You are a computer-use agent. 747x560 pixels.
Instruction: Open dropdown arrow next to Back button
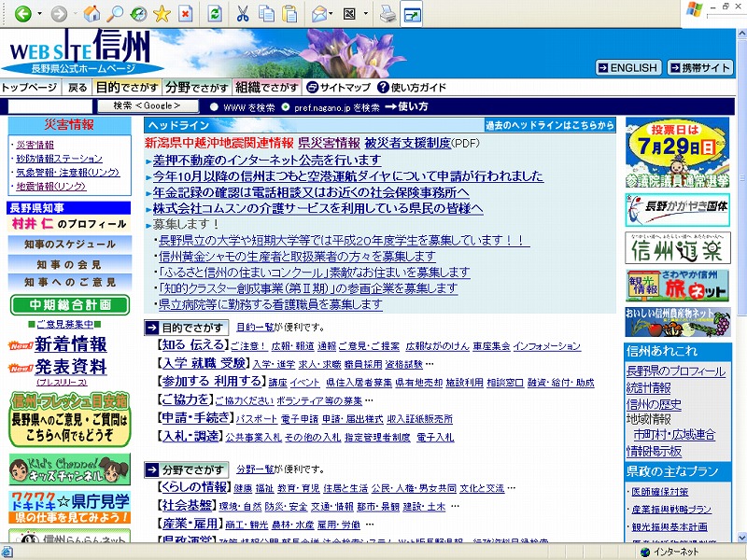tap(39, 14)
